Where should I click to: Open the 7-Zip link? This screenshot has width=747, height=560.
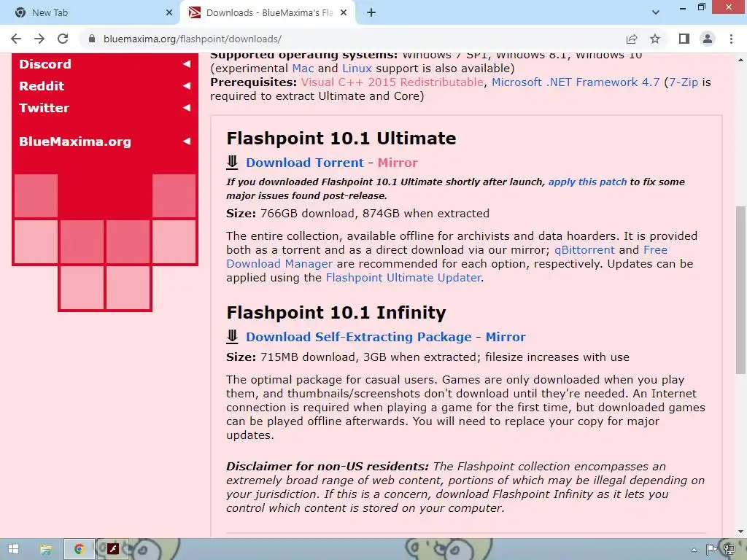pyautogui.click(x=683, y=82)
